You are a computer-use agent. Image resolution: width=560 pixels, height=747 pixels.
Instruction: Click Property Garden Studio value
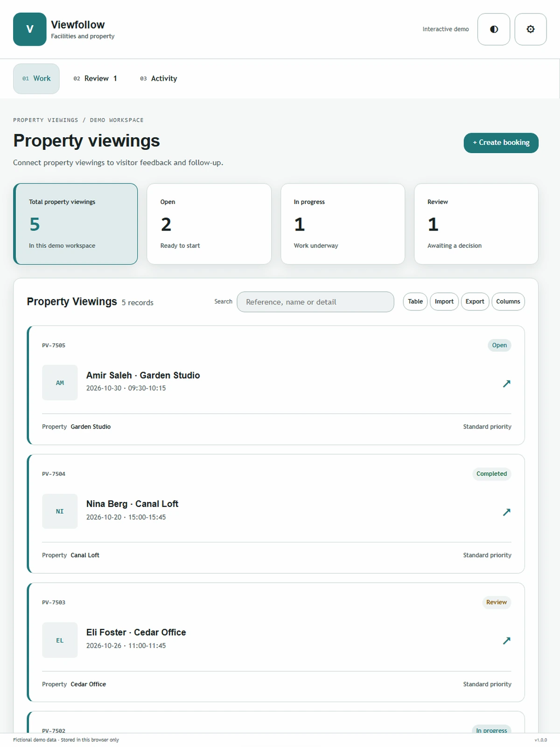click(x=91, y=427)
